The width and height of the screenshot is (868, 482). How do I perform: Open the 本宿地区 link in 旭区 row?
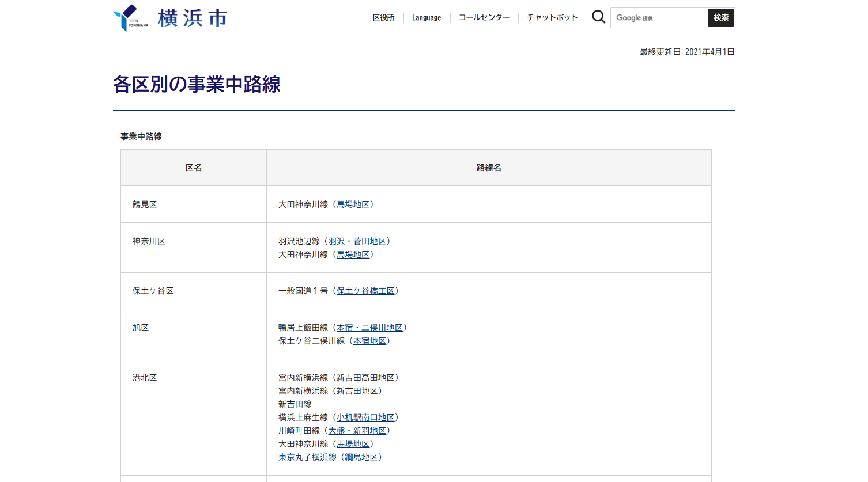369,341
